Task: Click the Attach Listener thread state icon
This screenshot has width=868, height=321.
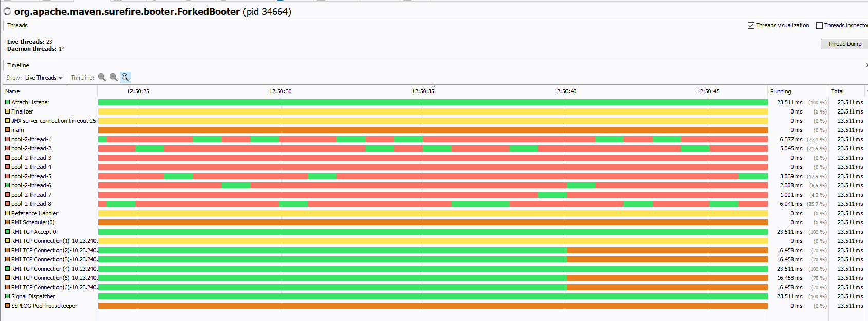Action: 8,102
